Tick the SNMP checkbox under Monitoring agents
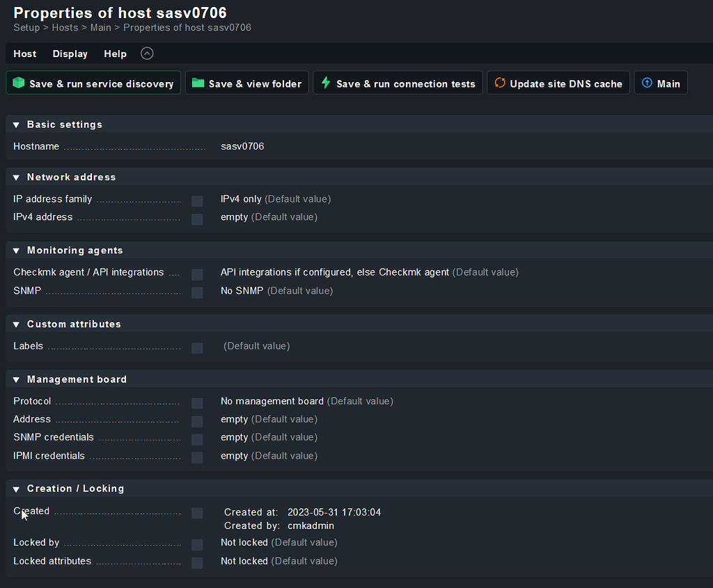This screenshot has height=588, width=713. pos(197,292)
